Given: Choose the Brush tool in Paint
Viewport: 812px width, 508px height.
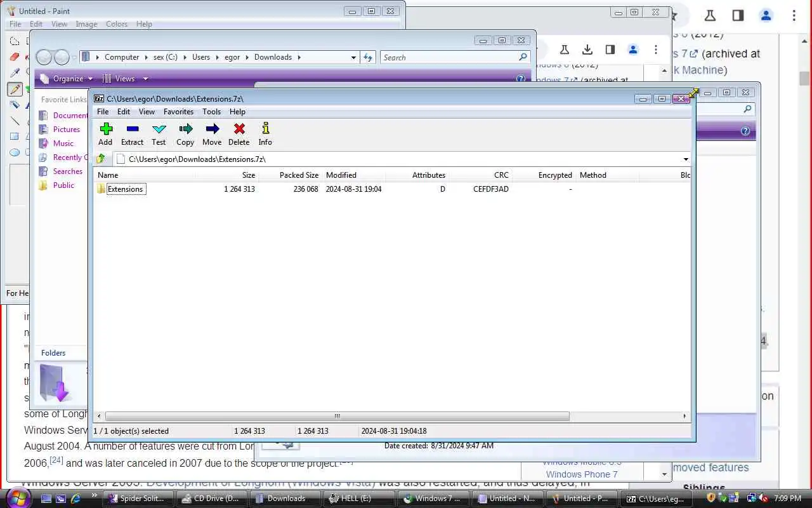Looking at the screenshot, I should pos(15,105).
